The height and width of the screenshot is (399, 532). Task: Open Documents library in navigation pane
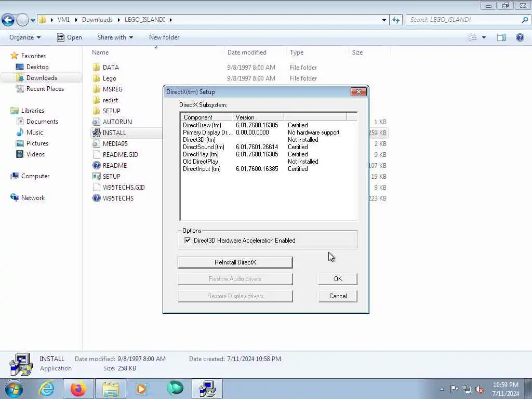tap(42, 121)
